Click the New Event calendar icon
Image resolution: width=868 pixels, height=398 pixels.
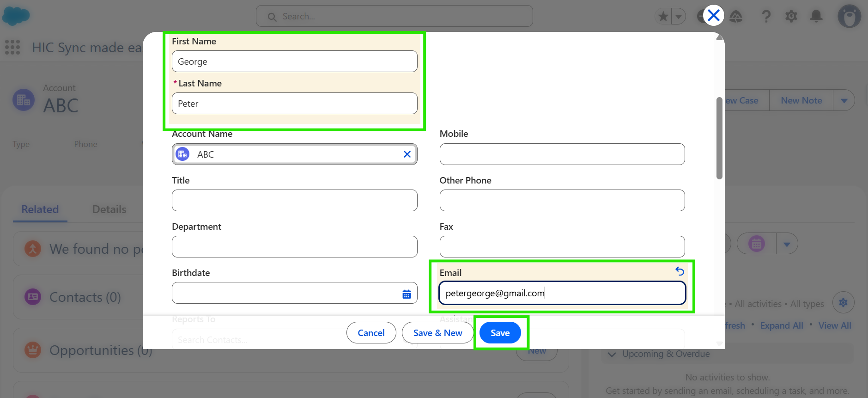(757, 244)
